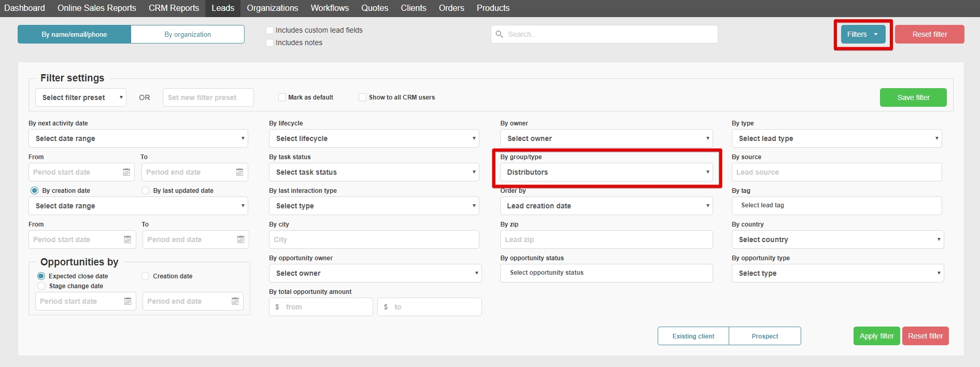Open the By group/type Distributors dropdown
This screenshot has width=980, height=367.
606,172
